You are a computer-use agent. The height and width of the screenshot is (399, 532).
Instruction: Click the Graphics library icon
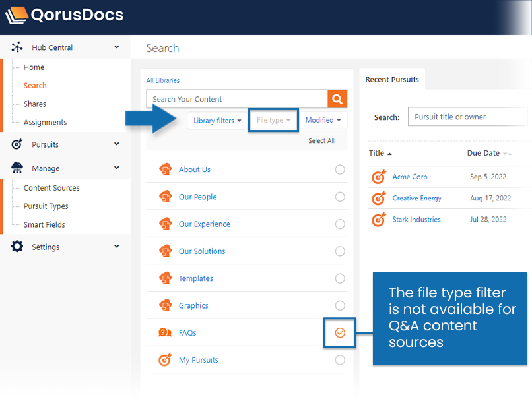click(x=165, y=305)
